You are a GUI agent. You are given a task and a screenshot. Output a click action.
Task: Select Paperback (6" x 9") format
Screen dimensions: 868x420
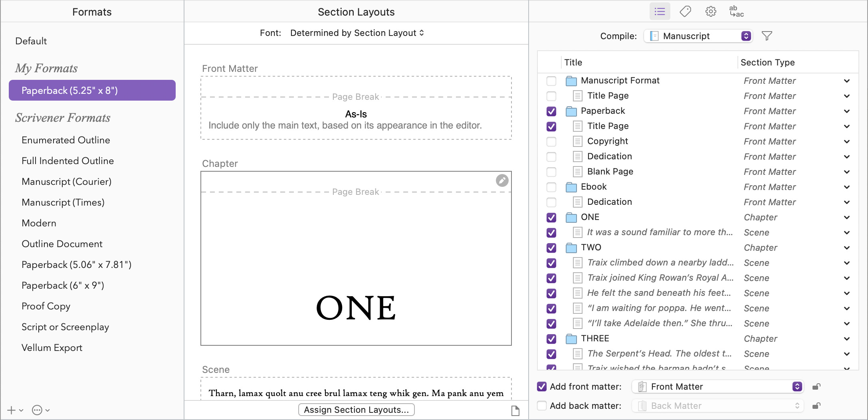coord(63,285)
